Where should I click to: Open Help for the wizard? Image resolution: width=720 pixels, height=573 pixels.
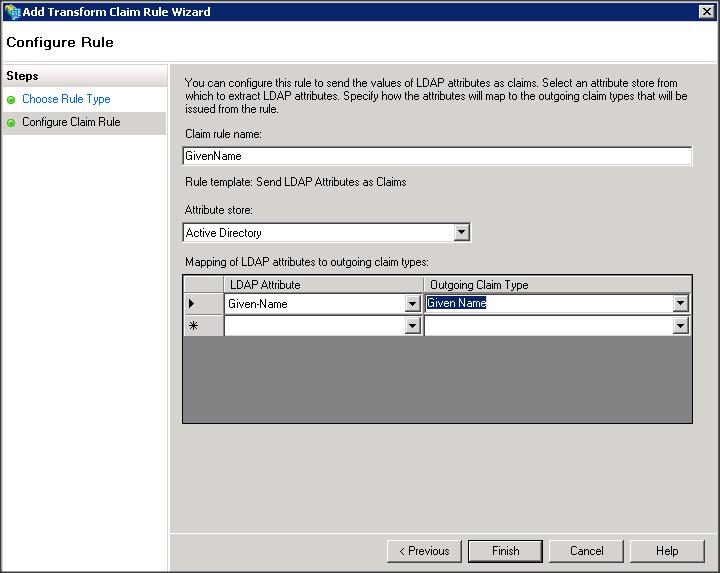coord(667,551)
